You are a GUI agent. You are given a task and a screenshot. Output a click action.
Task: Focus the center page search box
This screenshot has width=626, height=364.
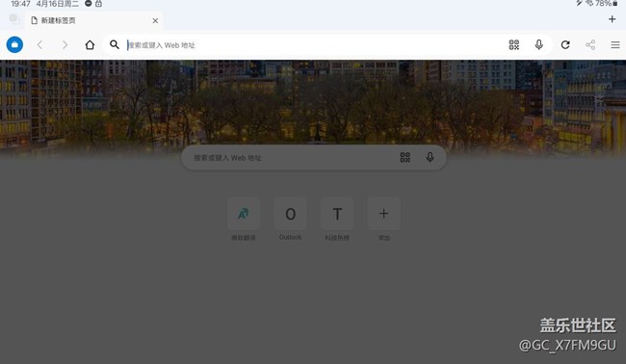pos(314,158)
